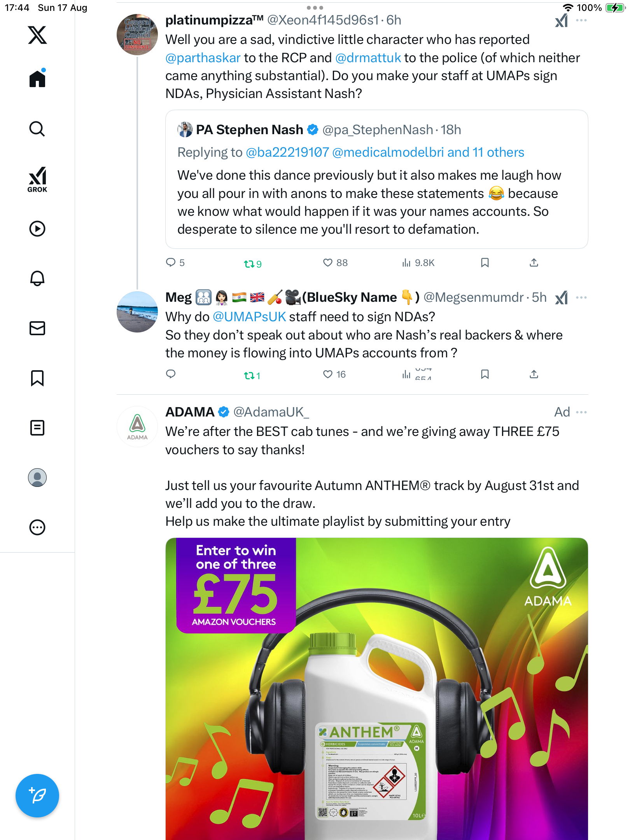Open Messages envelope in sidebar
The image size is (630, 840).
coord(37,328)
